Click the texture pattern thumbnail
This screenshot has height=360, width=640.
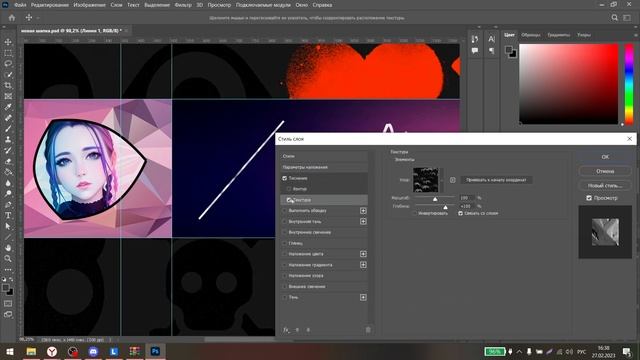pyautogui.click(x=425, y=180)
